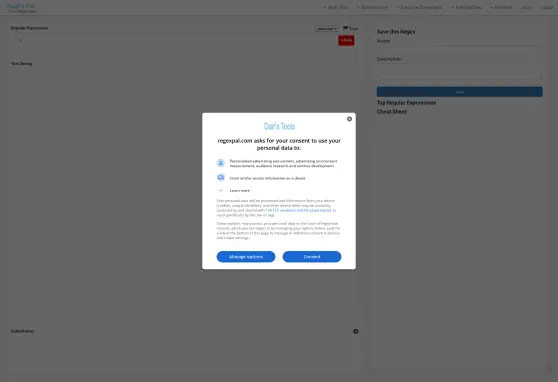Image resolution: width=558 pixels, height=382 pixels.
Task: Open the regex flavor dropdown
Action: click(x=326, y=28)
